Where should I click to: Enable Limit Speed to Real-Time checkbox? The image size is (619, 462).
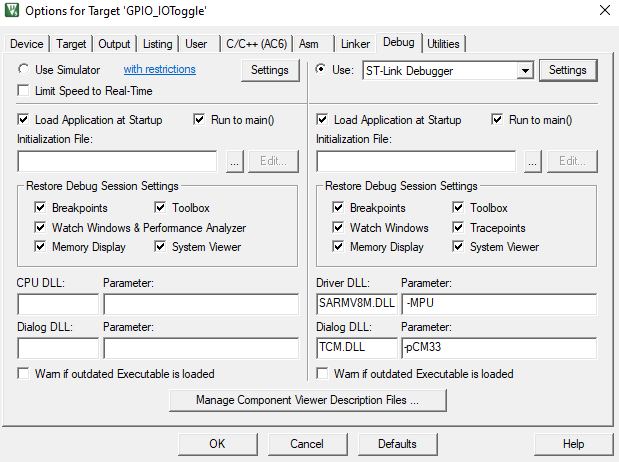pos(23,90)
